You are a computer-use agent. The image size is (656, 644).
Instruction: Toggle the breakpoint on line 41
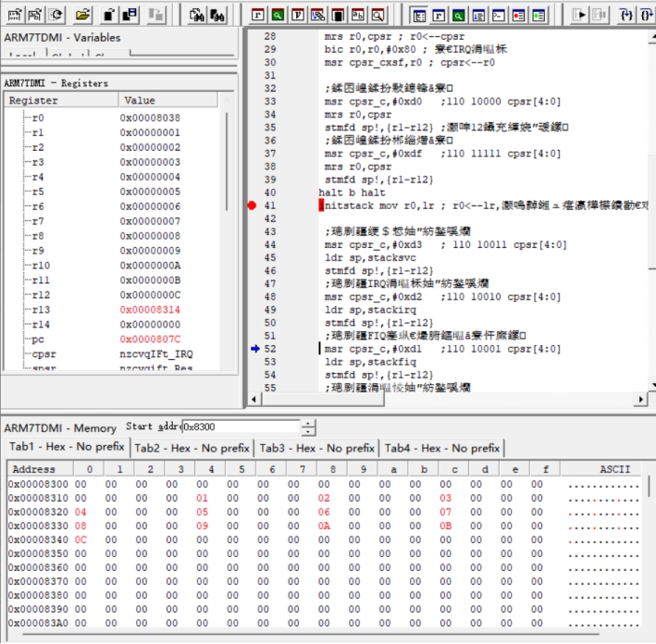[x=252, y=205]
